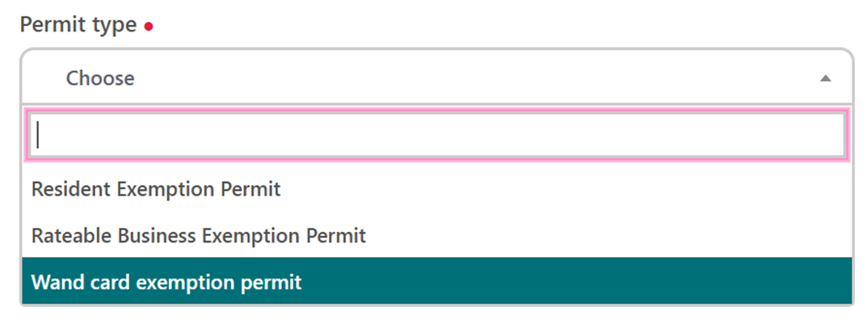Toggle the Permit type selector closed
This screenshot has height=333, width=868.
[825, 78]
